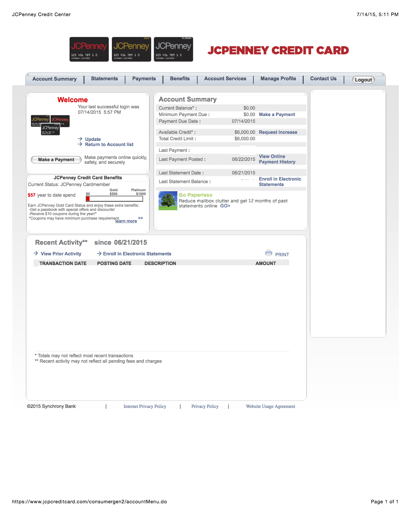Image resolution: width=411 pixels, height=532 pixels.
Task: Open the Account Summary tab
Action: pyautogui.click(x=54, y=79)
